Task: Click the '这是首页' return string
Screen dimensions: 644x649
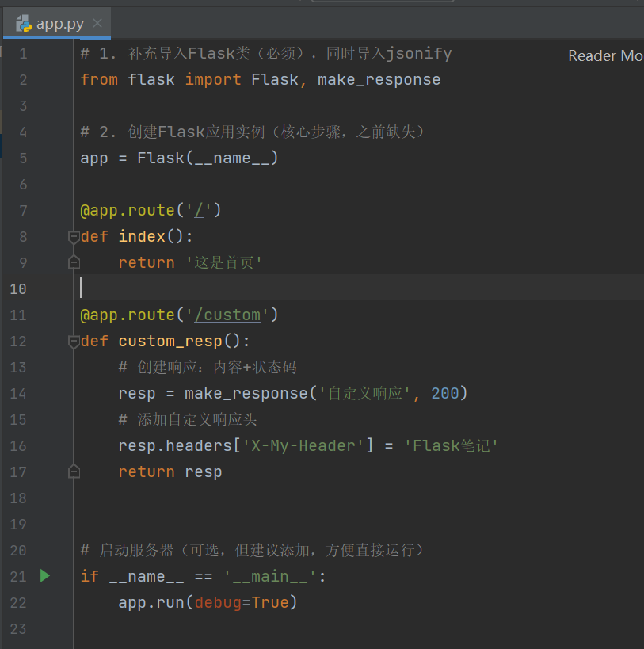Action: (223, 263)
